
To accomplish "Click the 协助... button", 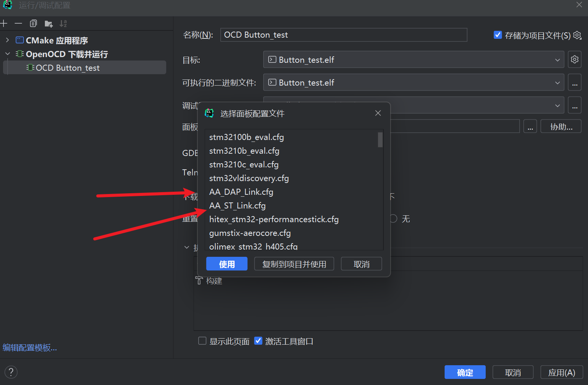I will pyautogui.click(x=561, y=127).
